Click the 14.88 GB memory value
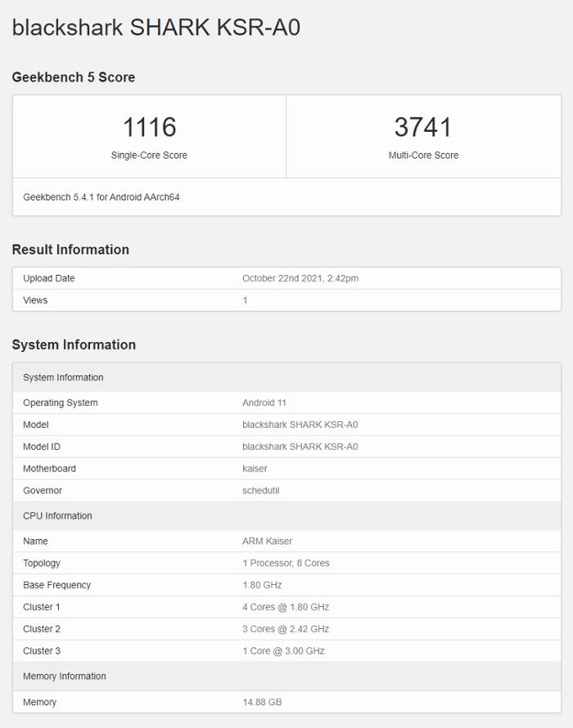 click(262, 702)
